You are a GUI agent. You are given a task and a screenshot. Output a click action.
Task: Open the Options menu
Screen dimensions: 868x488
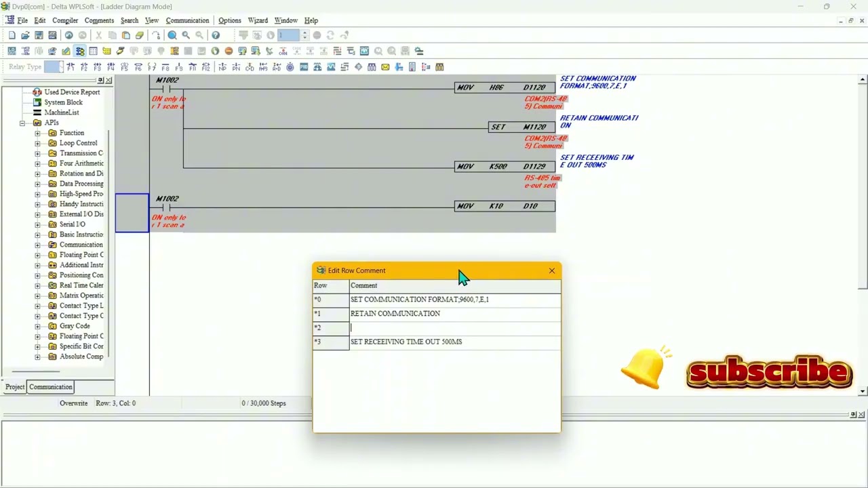[229, 20]
